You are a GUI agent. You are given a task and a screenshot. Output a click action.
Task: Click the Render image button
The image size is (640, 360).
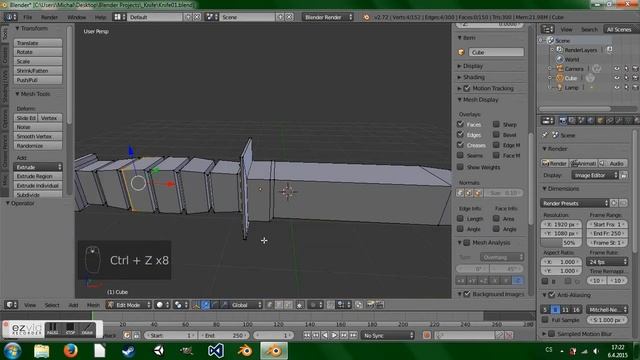555,163
